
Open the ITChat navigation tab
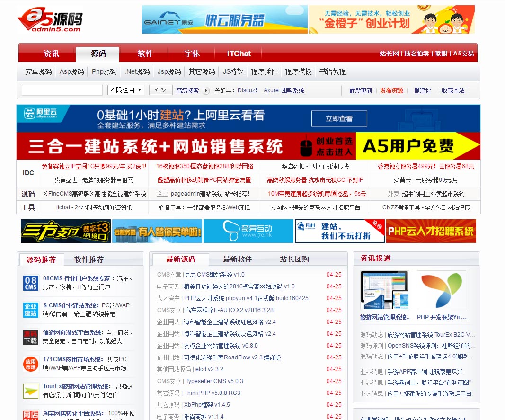coord(239,54)
